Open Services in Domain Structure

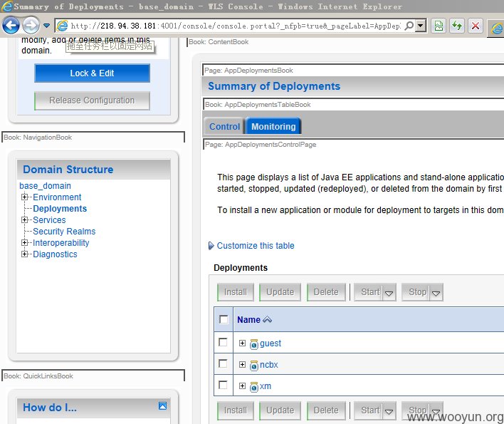pyautogui.click(x=49, y=219)
